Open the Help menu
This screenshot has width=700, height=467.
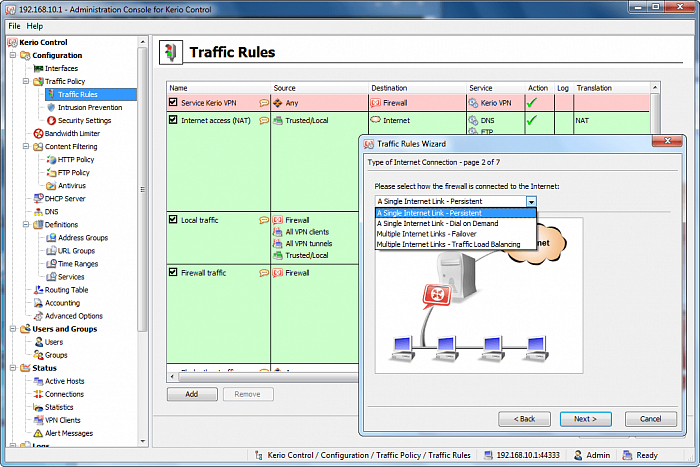click(34, 26)
